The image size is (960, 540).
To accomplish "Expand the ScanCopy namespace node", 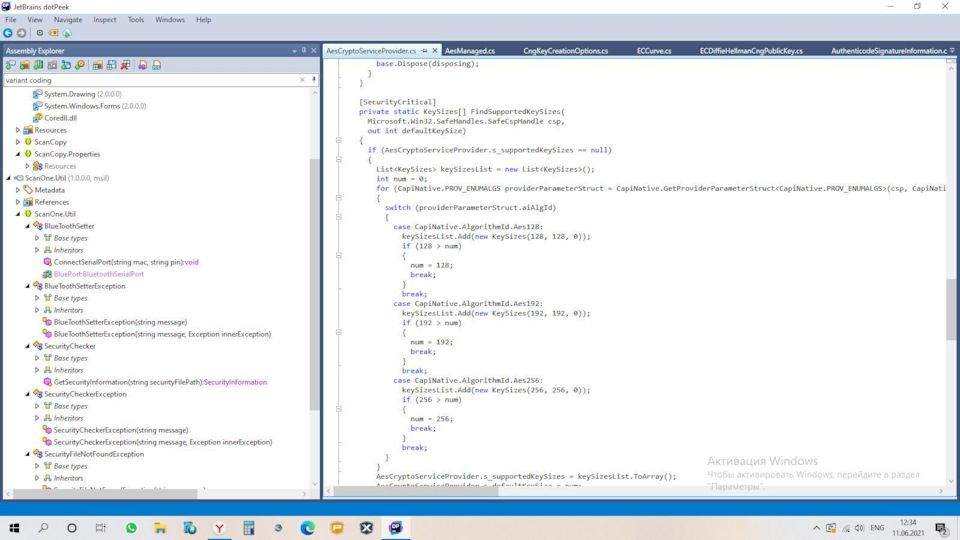I will [x=18, y=142].
